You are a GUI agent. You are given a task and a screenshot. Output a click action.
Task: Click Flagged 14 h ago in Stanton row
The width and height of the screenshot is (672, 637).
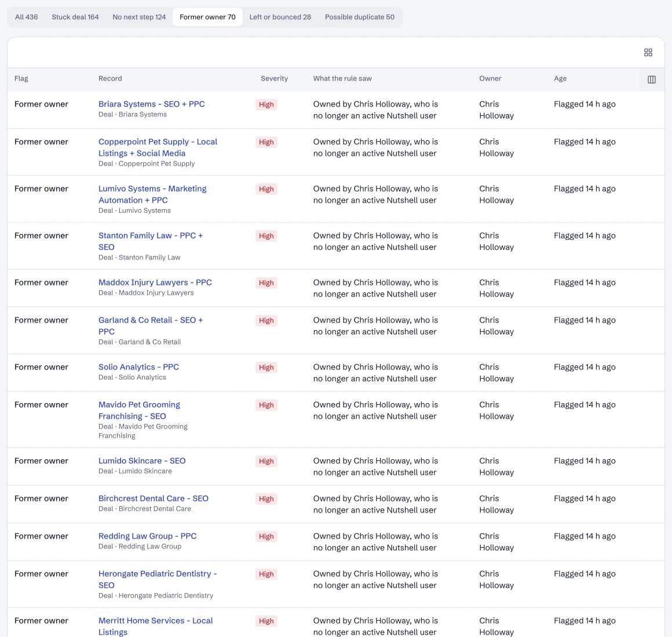(x=585, y=236)
